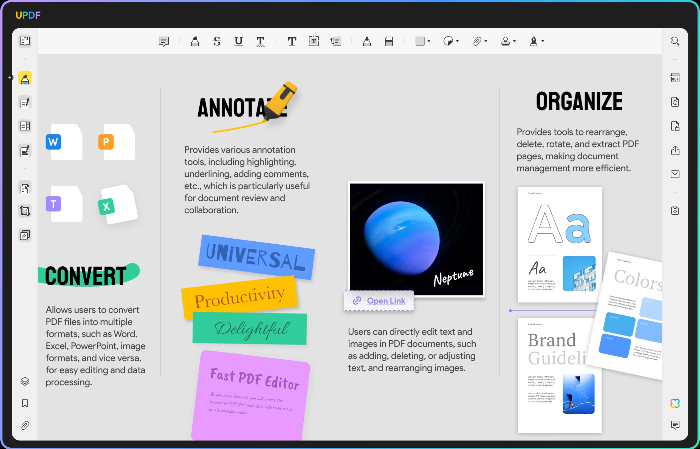The image size is (700, 449).
Task: Open Protect PDF with password
Action: point(675,126)
